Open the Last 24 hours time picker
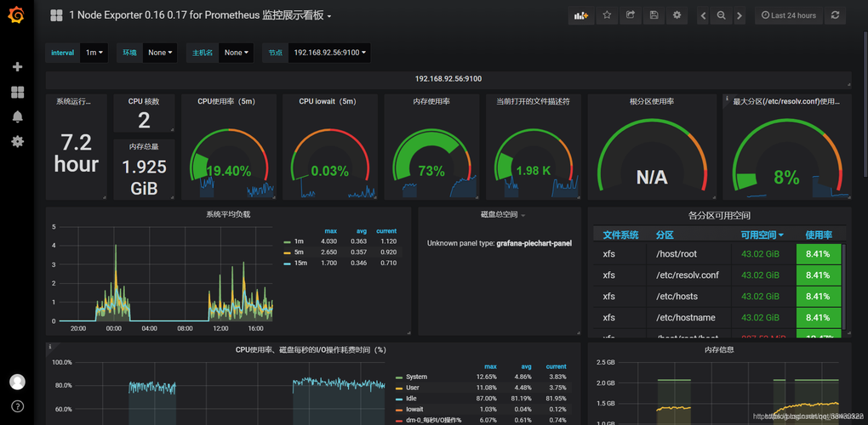The width and height of the screenshot is (868, 425). tap(789, 15)
